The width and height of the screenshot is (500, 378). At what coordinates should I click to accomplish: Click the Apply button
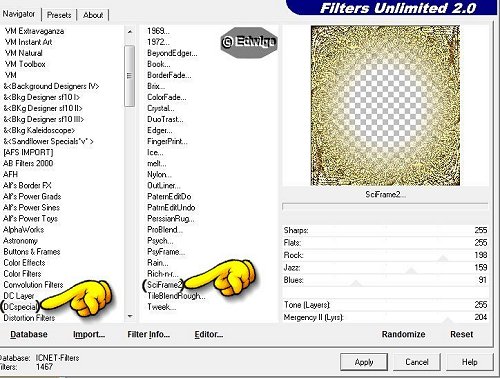tap(364, 362)
